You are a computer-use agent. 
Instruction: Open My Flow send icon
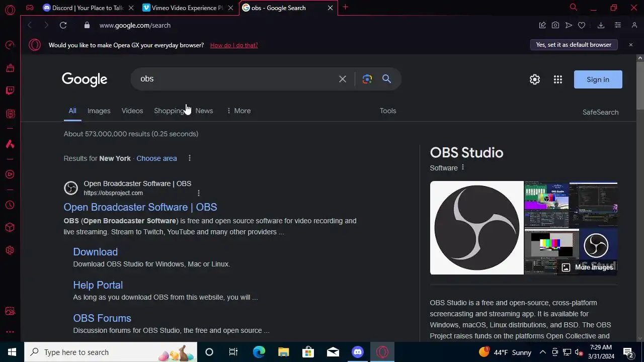click(x=569, y=25)
